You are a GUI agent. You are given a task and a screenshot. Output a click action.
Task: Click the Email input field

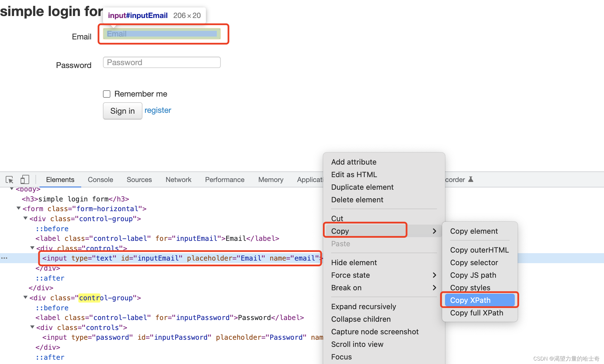162,35
